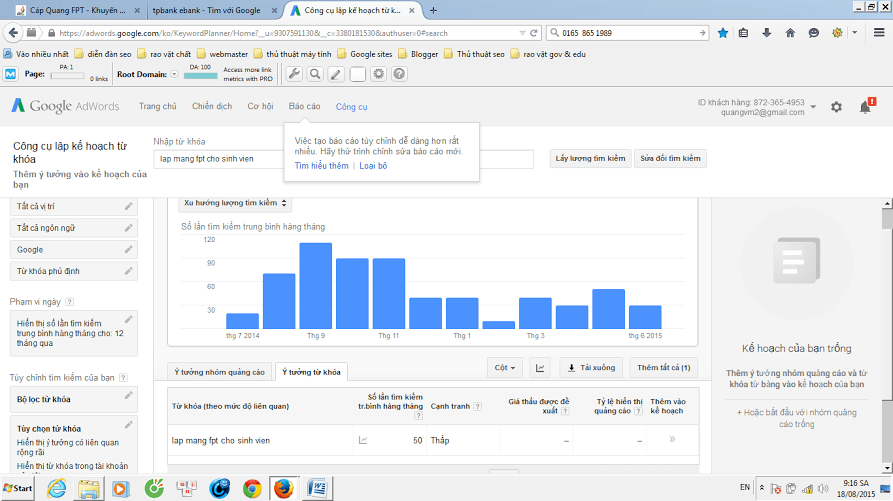Click the Tải xuống download button
The width and height of the screenshot is (893, 501).
[591, 368]
